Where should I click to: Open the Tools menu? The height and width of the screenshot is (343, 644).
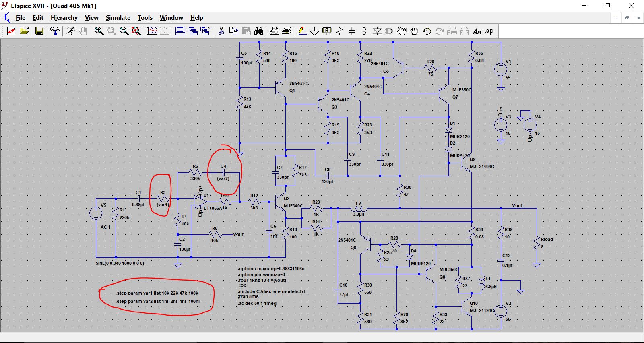click(145, 18)
